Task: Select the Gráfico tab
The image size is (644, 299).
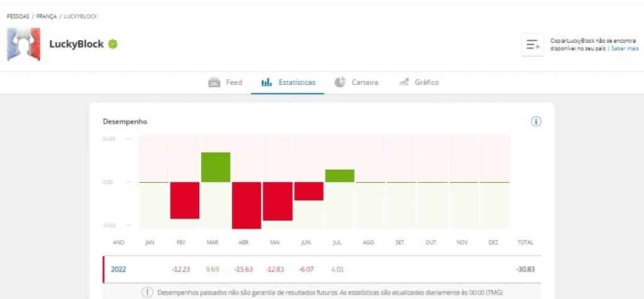Action: pyautogui.click(x=426, y=82)
